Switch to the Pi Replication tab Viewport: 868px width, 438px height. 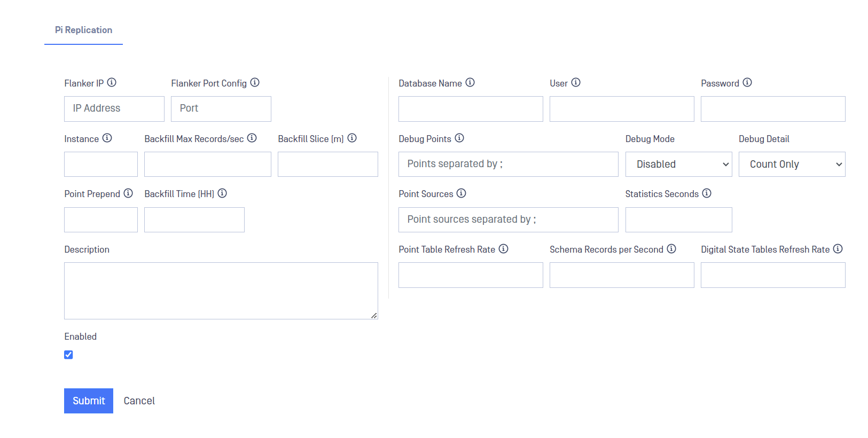83,30
